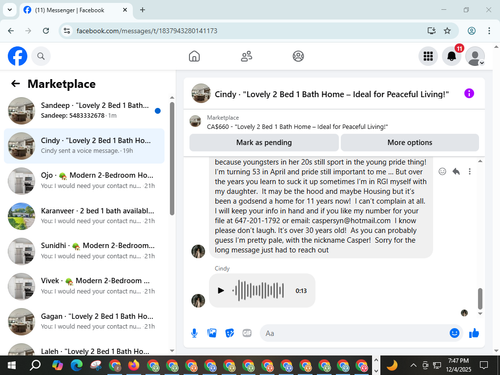
Task: Click the voice message waveform
Action: coord(258,290)
